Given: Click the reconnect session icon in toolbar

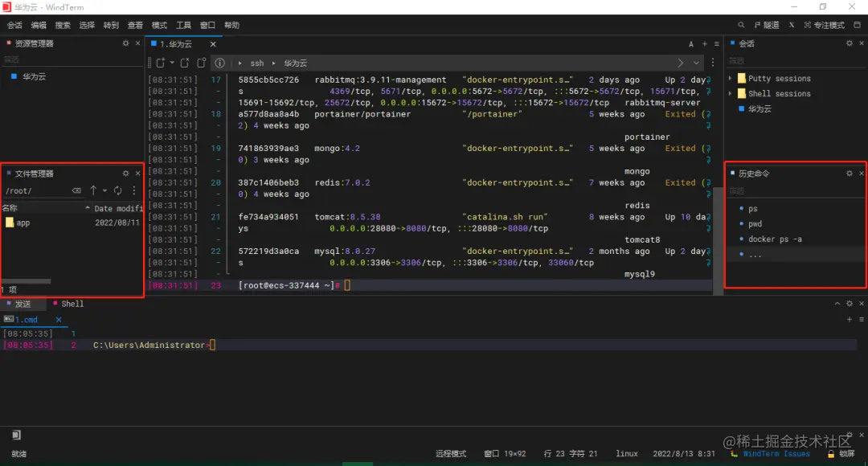Looking at the screenshot, I should coord(202,63).
